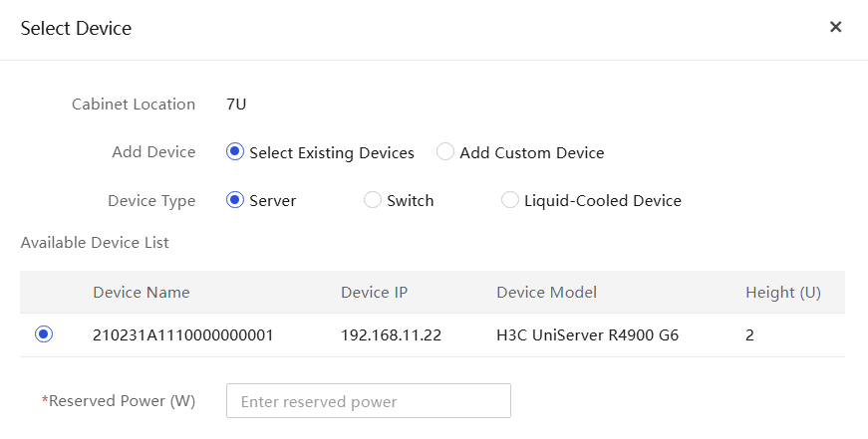This screenshot has width=868, height=439.
Task: Select the device name 210231A1110000000001 cell
Action: click(x=183, y=335)
